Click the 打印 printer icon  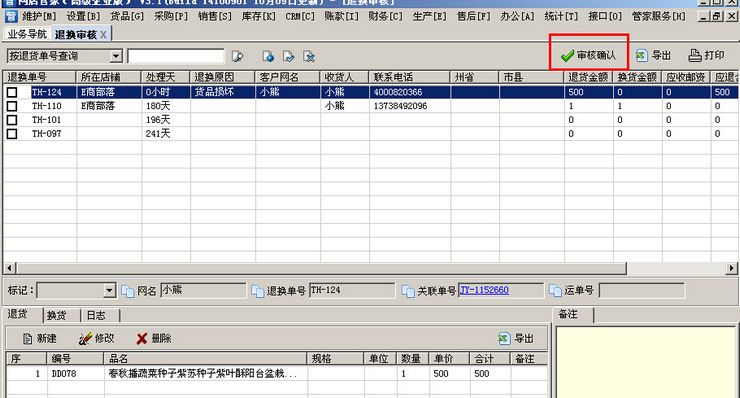click(694, 56)
